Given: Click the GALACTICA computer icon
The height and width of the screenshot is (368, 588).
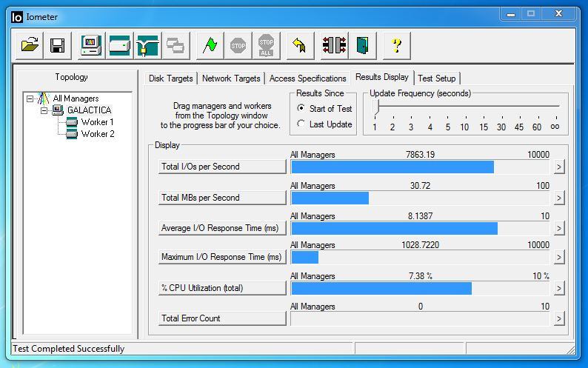Looking at the screenshot, I should 58,110.
